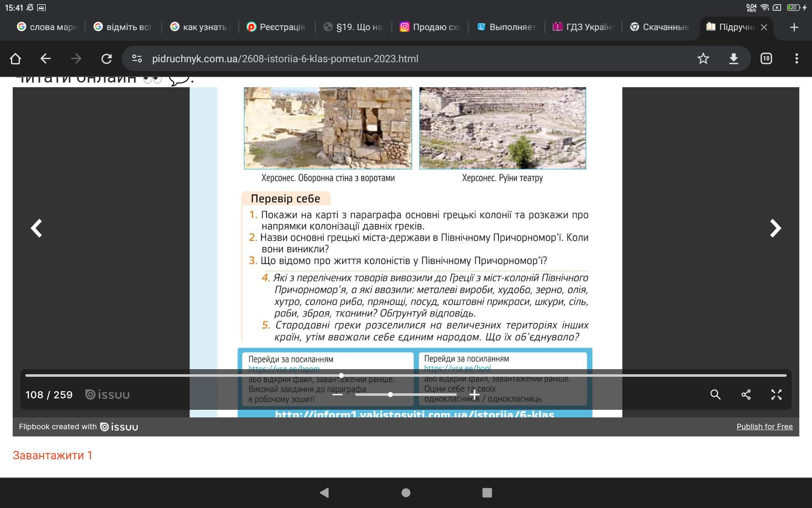Switch to the 'відміть всі' tab
The image size is (812, 508).
click(x=123, y=27)
